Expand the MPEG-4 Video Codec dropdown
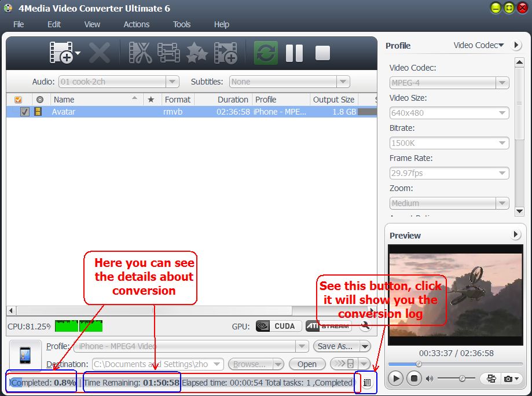The image size is (532, 396). click(x=502, y=83)
